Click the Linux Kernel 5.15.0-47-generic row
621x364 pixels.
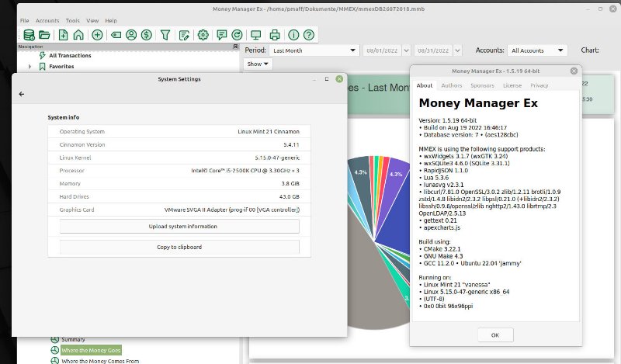tap(179, 158)
